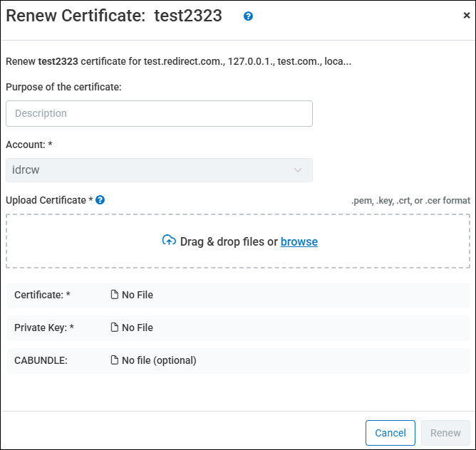
Task: Click the file icon in the Certificate row
Action: click(114, 295)
